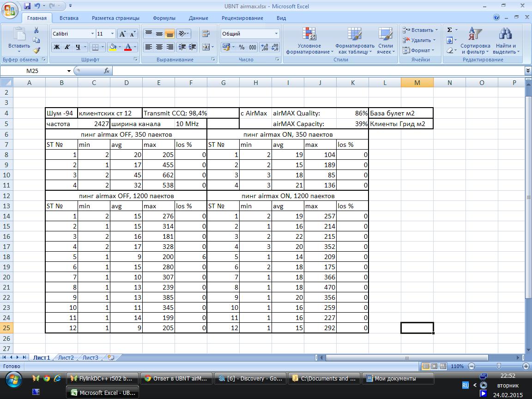
Task: Toggle bottom vertical alignment button
Action: click(x=169, y=34)
